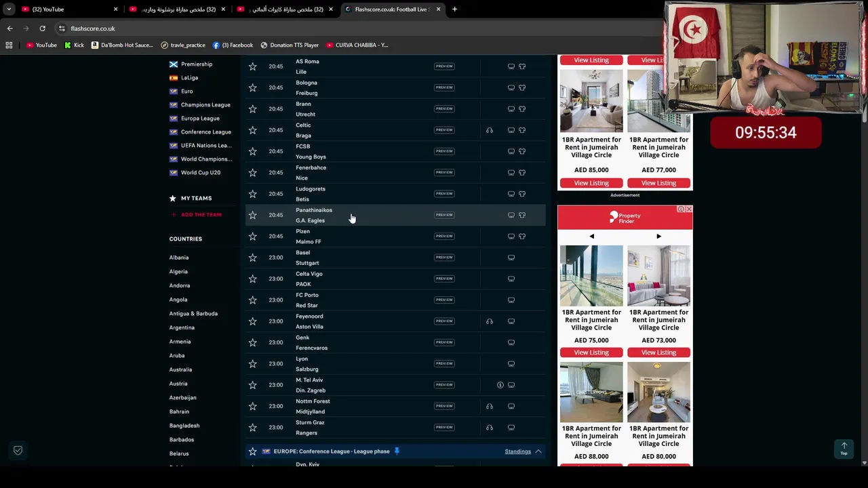Select Algeria in the countries list

coord(178,272)
